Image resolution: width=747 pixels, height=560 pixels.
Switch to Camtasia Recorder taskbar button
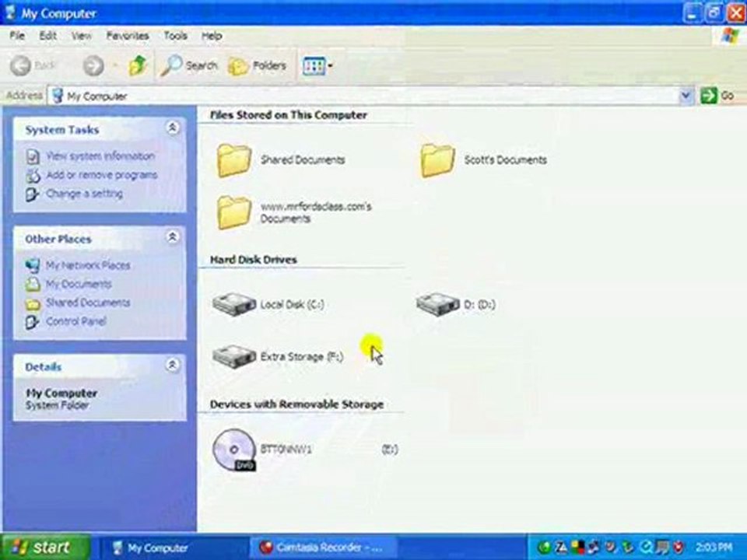tap(323, 548)
